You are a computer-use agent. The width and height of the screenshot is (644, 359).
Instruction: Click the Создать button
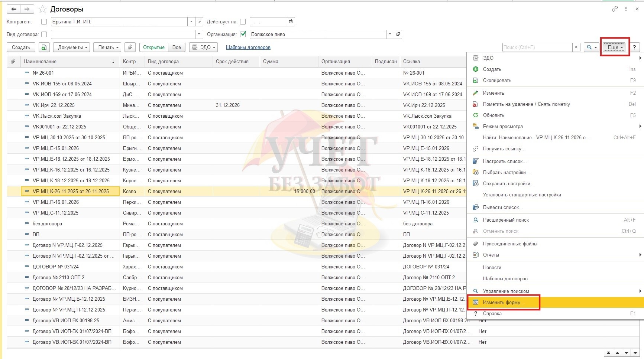coord(21,48)
